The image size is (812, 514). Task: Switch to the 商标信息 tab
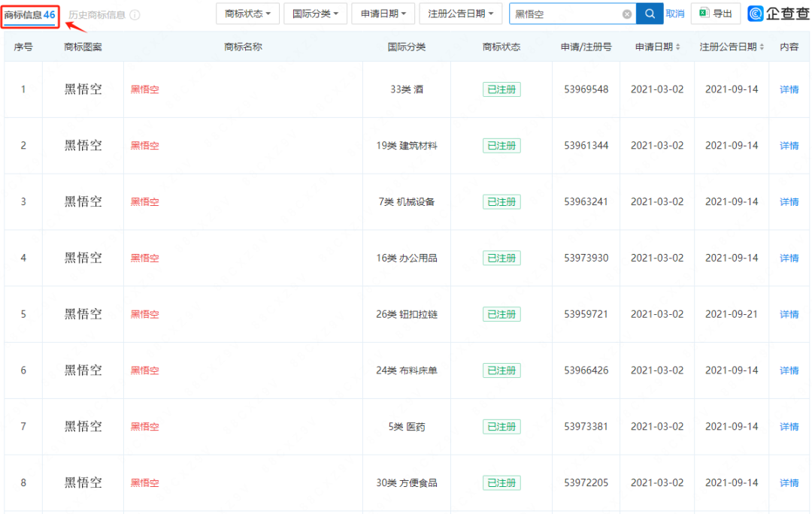[30, 14]
